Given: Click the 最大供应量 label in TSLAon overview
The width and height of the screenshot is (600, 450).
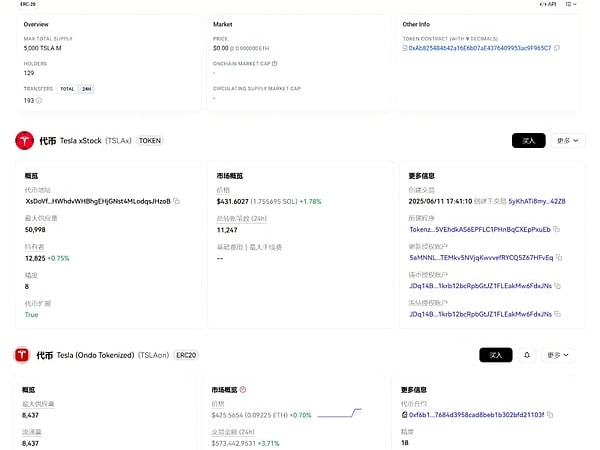Looking at the screenshot, I should [x=38, y=404].
